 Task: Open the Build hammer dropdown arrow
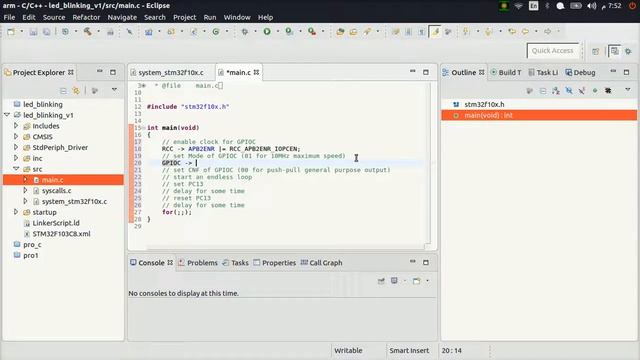pos(98,31)
